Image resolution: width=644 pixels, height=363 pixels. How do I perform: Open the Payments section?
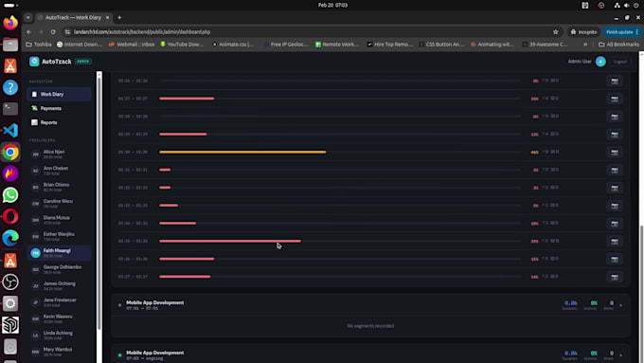(x=59, y=109)
